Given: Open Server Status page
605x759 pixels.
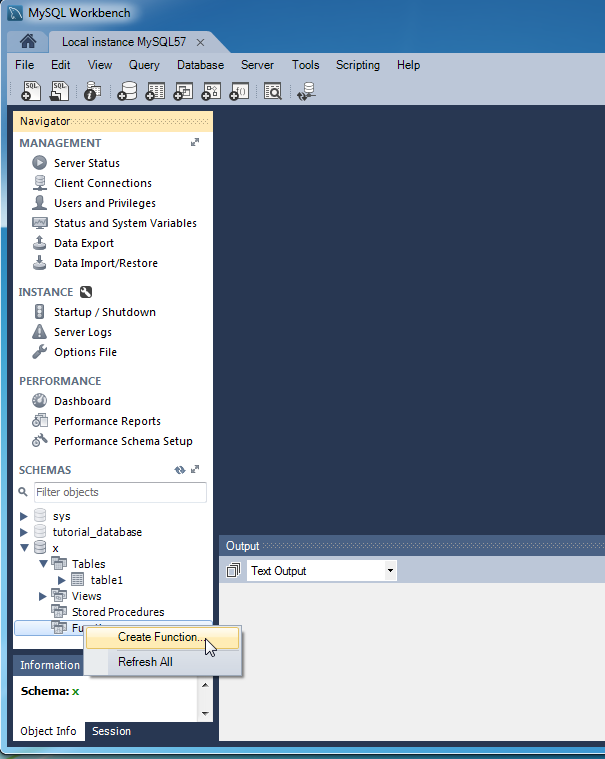Looking at the screenshot, I should 87,163.
